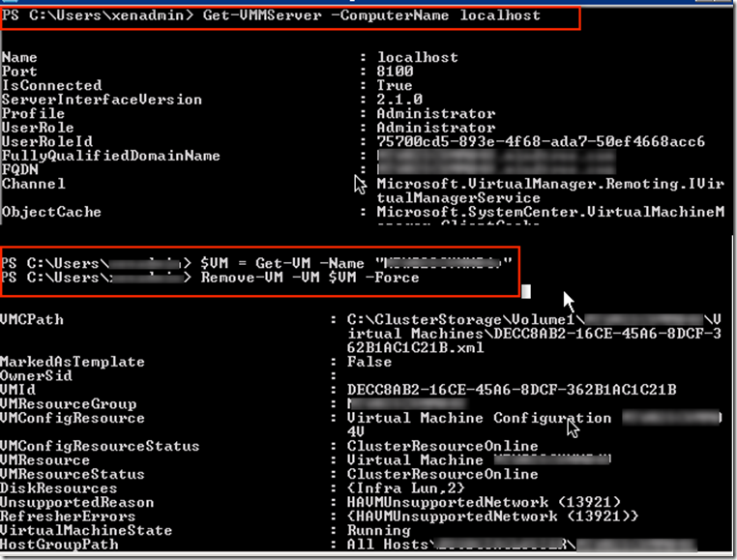Select GUID '75700cd5-893e-4f68-ada7-50ef4668acc6'
The image size is (737, 560).
point(541,142)
